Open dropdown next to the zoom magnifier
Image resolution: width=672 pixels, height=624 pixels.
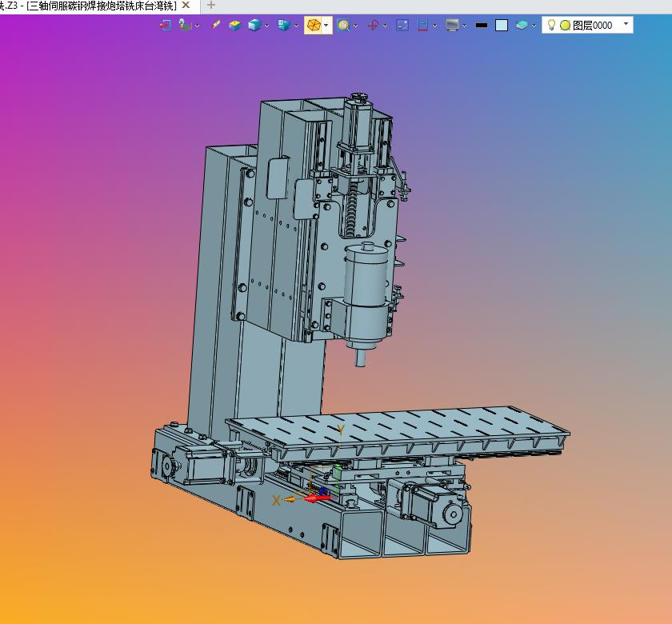[356, 26]
